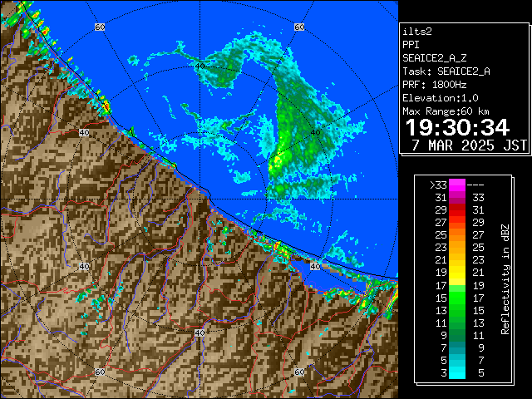The width and height of the screenshot is (532, 399).
Task: Select the 'PPI' scan type label
Action: coord(411,45)
